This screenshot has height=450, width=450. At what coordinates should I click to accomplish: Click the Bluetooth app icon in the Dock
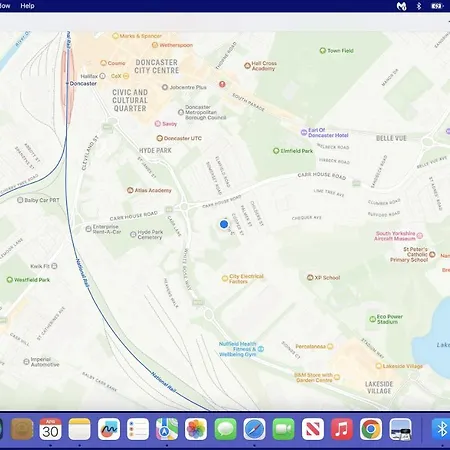pos(441,429)
